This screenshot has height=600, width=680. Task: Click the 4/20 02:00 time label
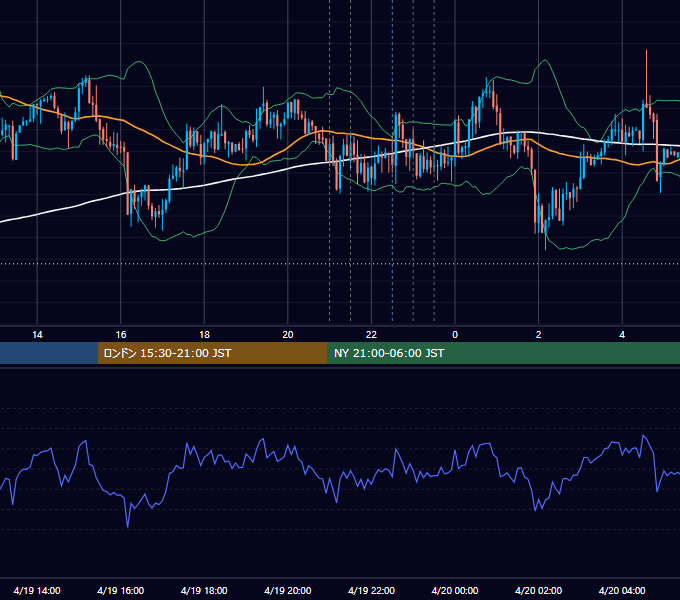[x=538, y=590]
